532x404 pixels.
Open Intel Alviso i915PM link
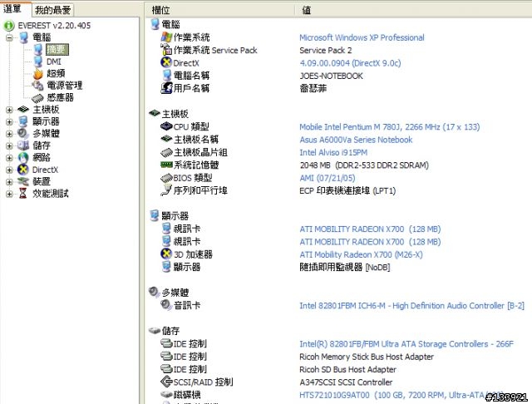coord(333,153)
